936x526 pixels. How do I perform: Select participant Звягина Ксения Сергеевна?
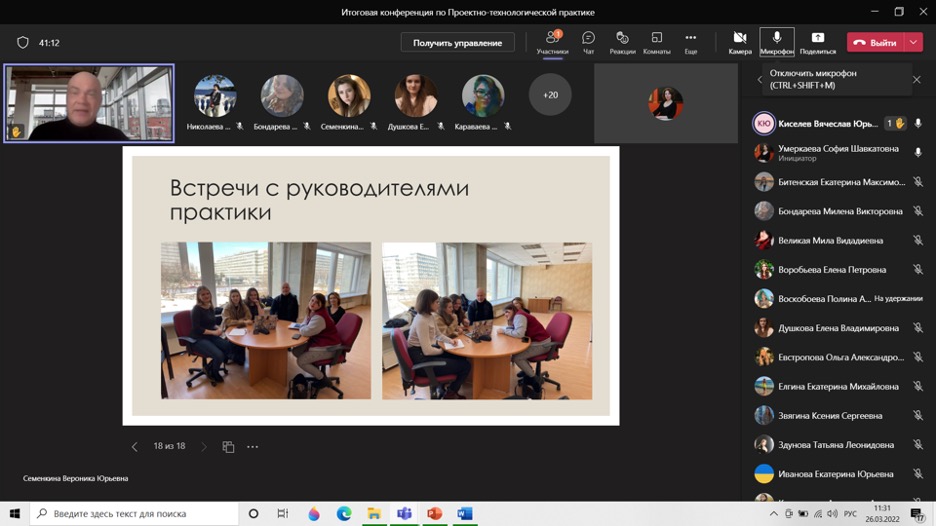(x=830, y=415)
